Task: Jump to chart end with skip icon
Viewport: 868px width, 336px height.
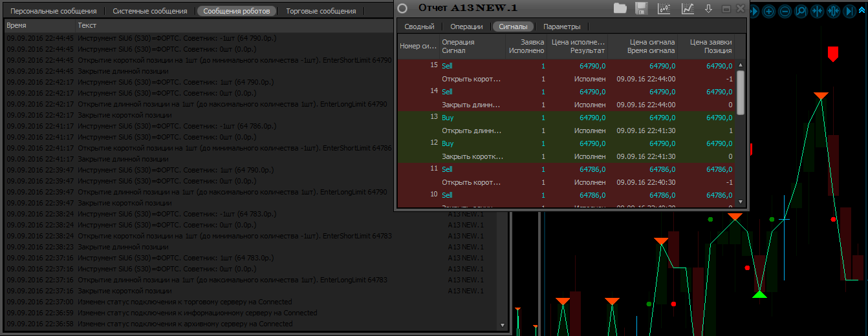Action: pos(850,11)
